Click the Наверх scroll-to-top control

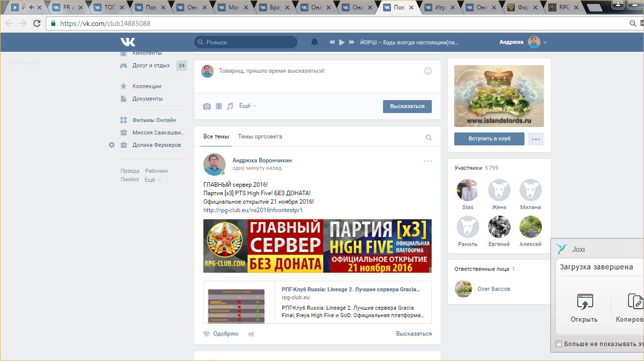pos(24,63)
